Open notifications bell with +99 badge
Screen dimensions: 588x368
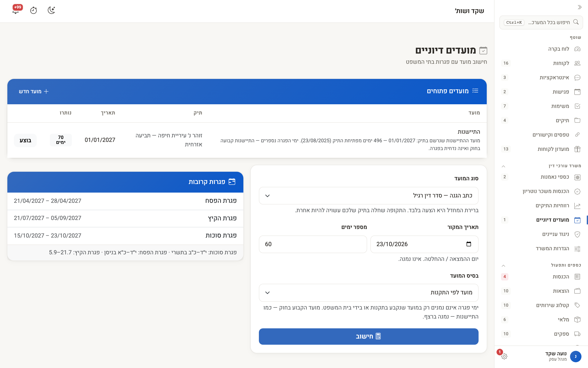16,10
